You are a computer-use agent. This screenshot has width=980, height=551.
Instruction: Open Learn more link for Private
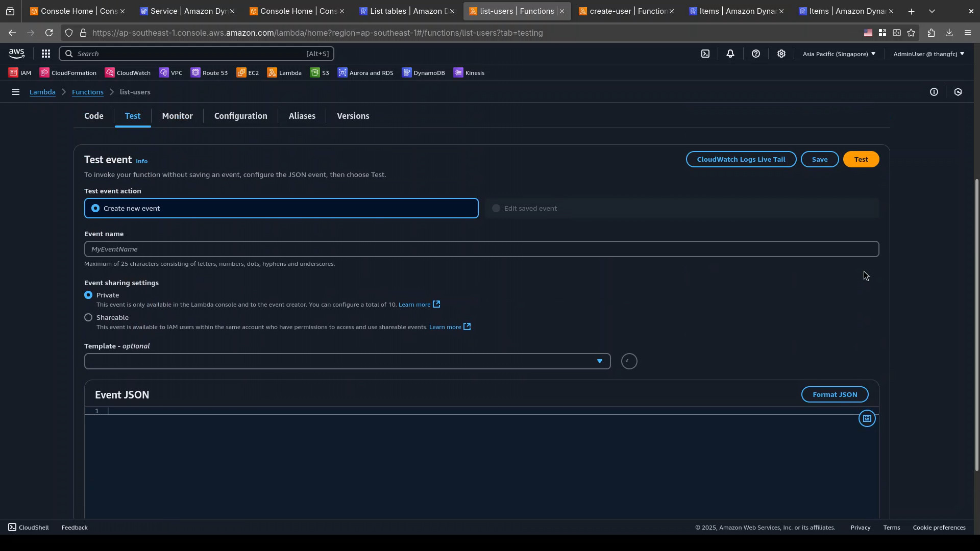pyautogui.click(x=419, y=305)
